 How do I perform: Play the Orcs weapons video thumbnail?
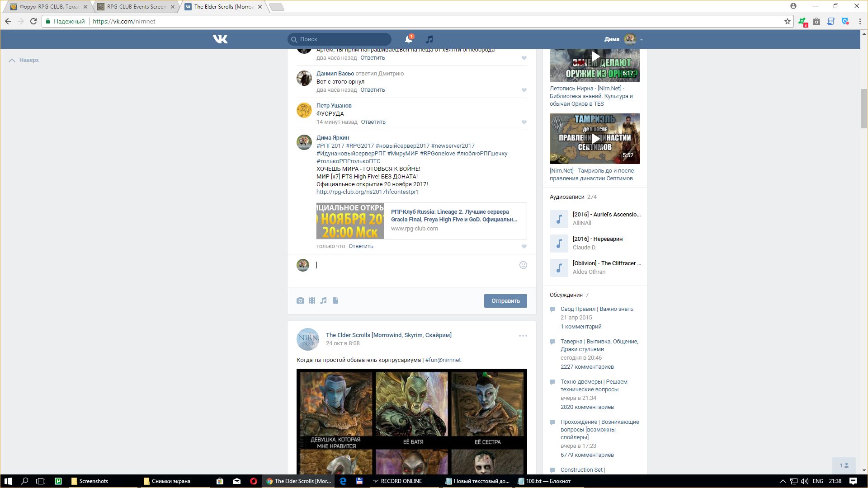click(595, 65)
